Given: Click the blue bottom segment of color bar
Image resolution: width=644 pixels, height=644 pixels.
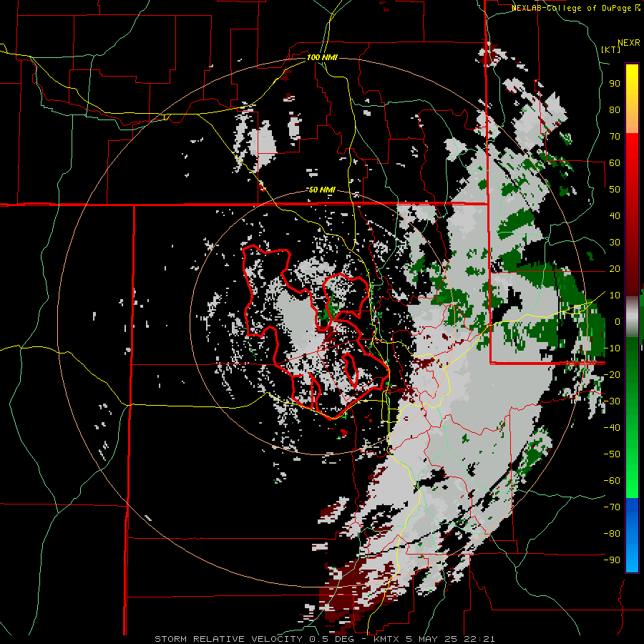Looking at the screenshot, I should click(632, 535).
